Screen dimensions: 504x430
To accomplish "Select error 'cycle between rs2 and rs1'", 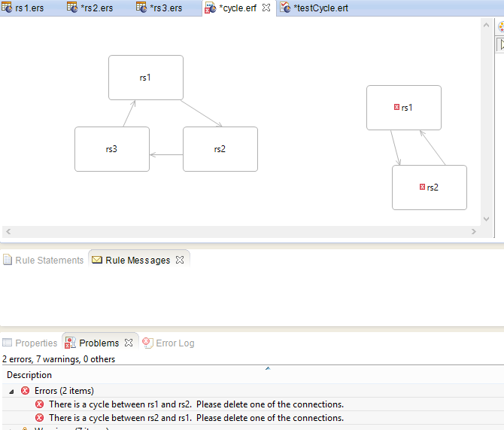I will 253,418.
